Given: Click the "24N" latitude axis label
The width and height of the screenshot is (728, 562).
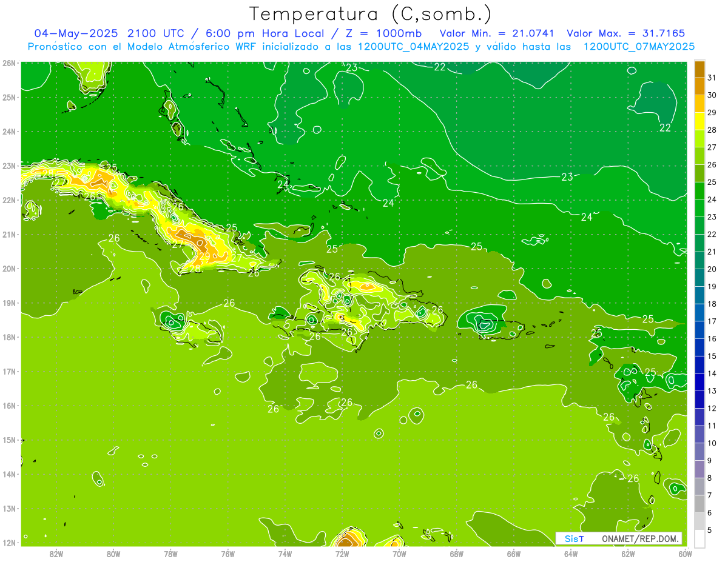Looking at the screenshot, I should click(9, 132).
